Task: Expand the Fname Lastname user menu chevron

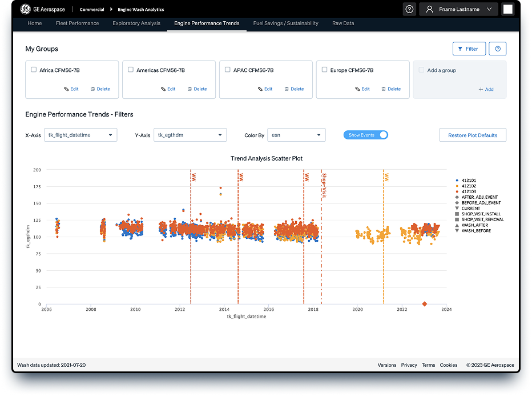Action: pyautogui.click(x=489, y=9)
